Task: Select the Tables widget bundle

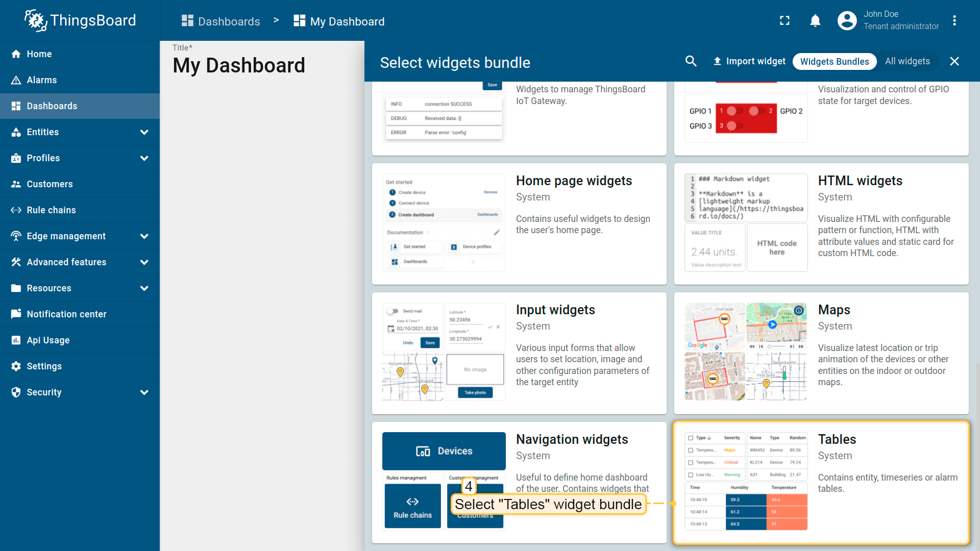Action: coord(821,482)
